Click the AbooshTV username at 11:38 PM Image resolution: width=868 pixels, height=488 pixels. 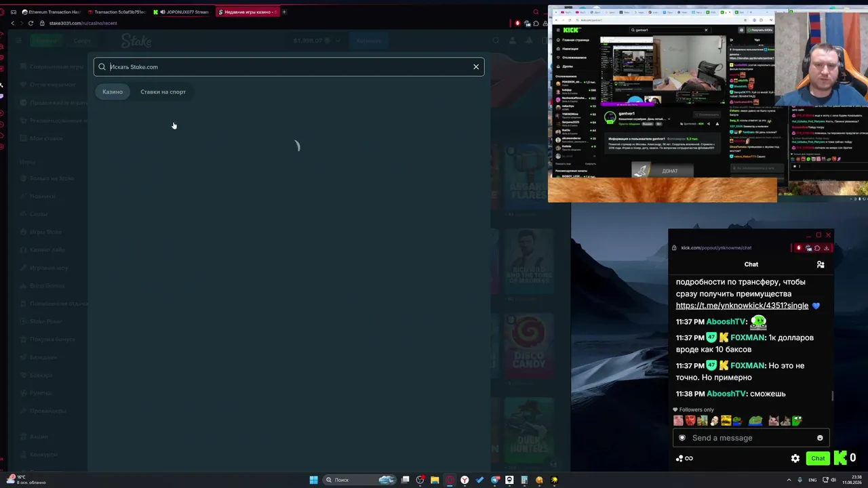click(x=726, y=394)
